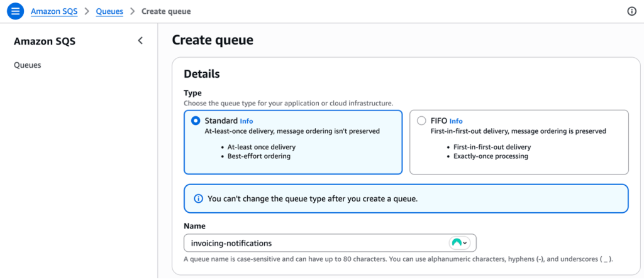Click info icon in queue type warning
The width and height of the screenshot is (644, 280).
click(x=198, y=198)
